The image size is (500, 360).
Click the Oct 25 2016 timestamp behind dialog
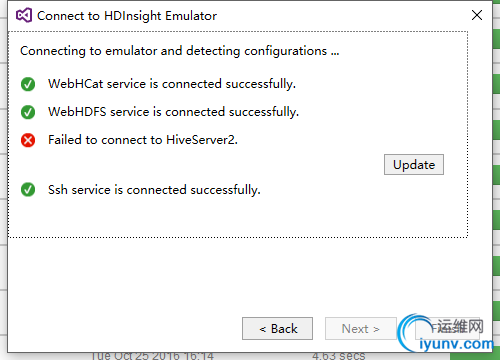click(x=152, y=355)
